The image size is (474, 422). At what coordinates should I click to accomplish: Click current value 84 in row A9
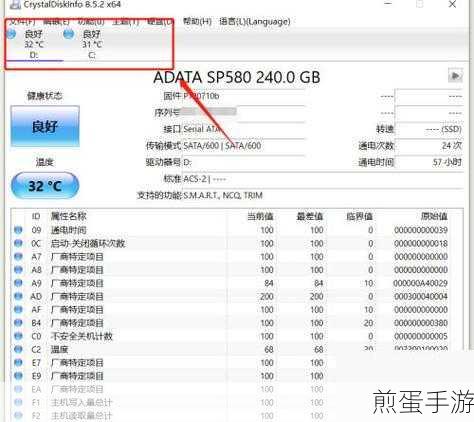click(269, 283)
